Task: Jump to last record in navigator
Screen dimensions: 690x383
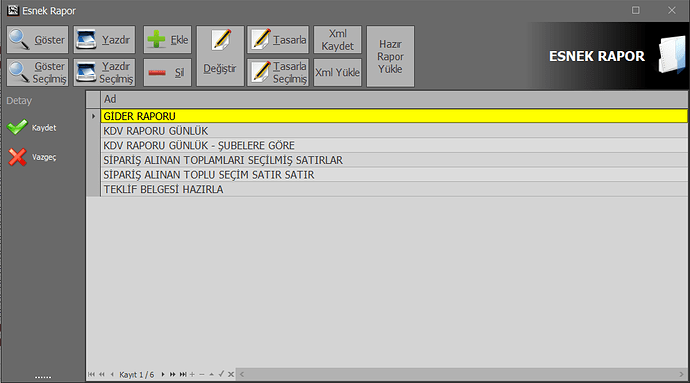Action: coord(183,375)
